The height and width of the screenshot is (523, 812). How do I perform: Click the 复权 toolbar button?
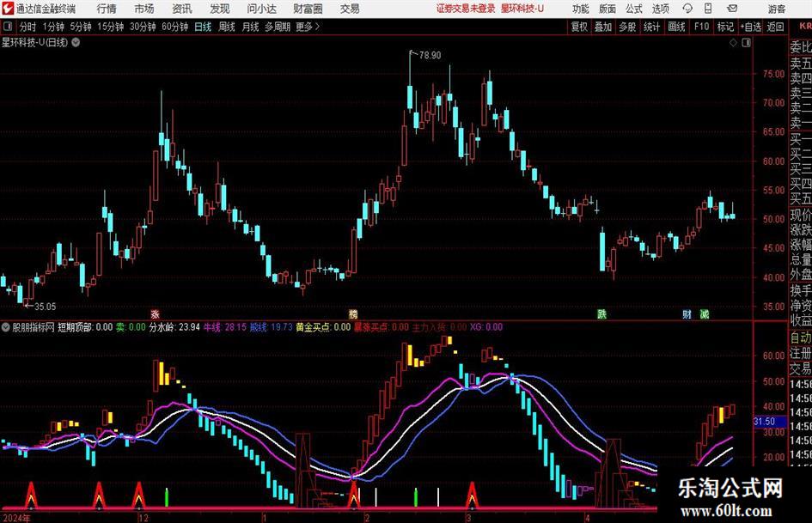pyautogui.click(x=579, y=27)
